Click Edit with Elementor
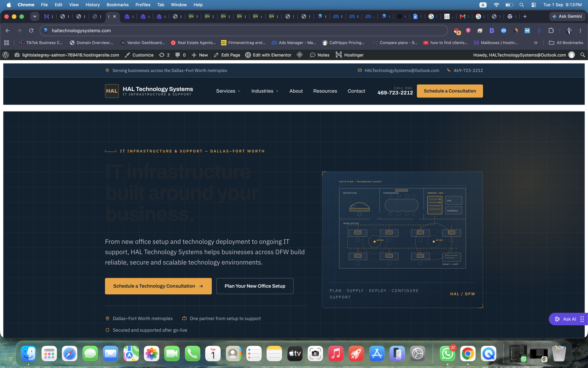The height and width of the screenshot is (368, 588). click(268, 55)
